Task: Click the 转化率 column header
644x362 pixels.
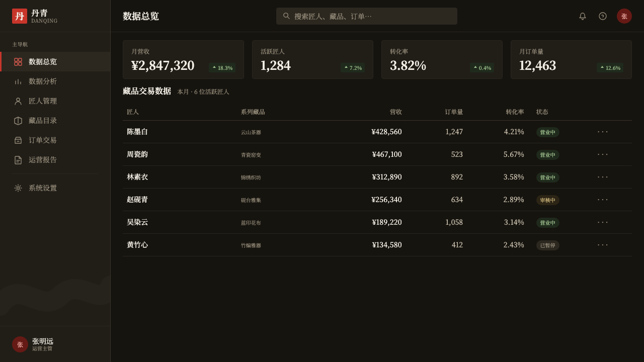Action: [x=515, y=112]
